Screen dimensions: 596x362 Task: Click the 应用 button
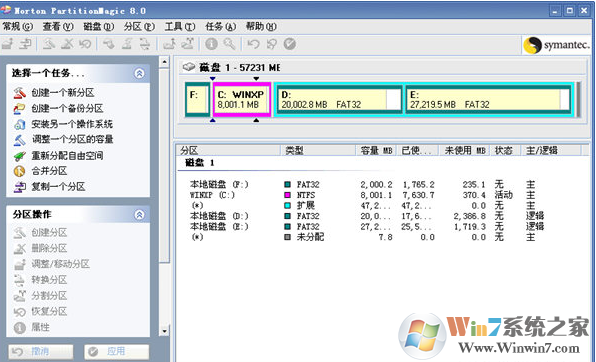[x=116, y=351]
